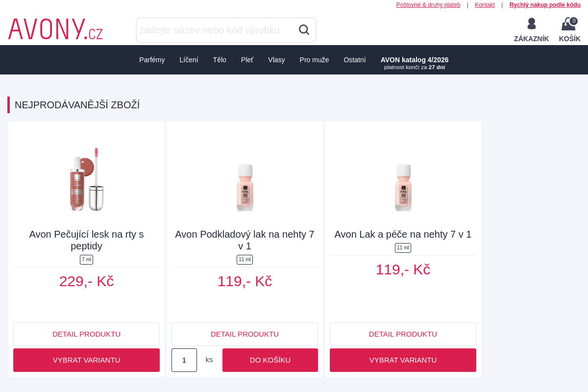Open Poštovné & druhy plateb link
The height and width of the screenshot is (392, 588).
point(428,5)
